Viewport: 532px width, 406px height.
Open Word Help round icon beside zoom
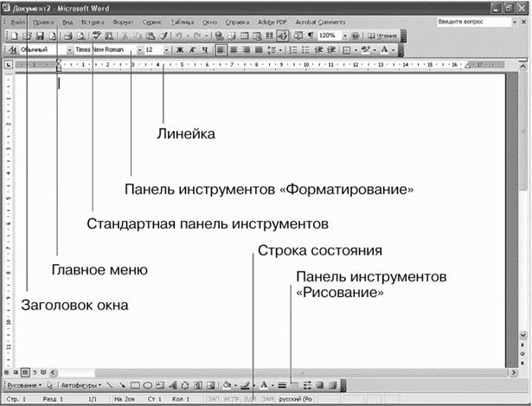[x=356, y=35]
